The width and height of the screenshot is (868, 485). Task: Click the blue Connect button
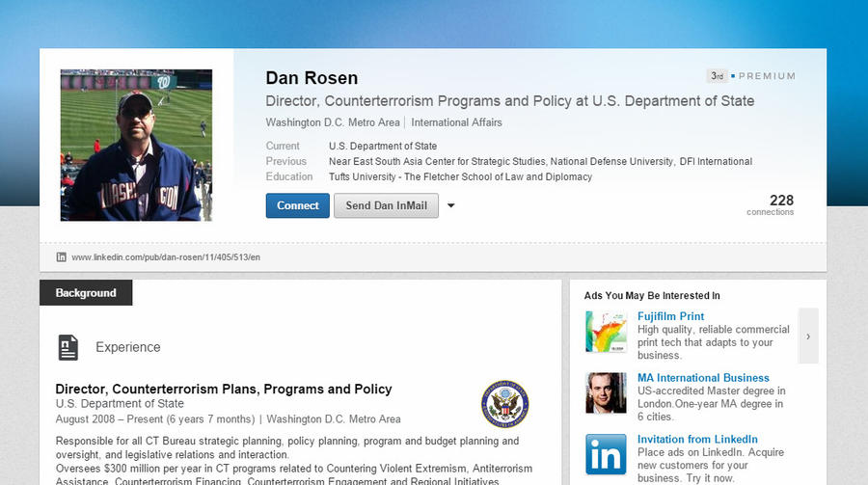[298, 205]
